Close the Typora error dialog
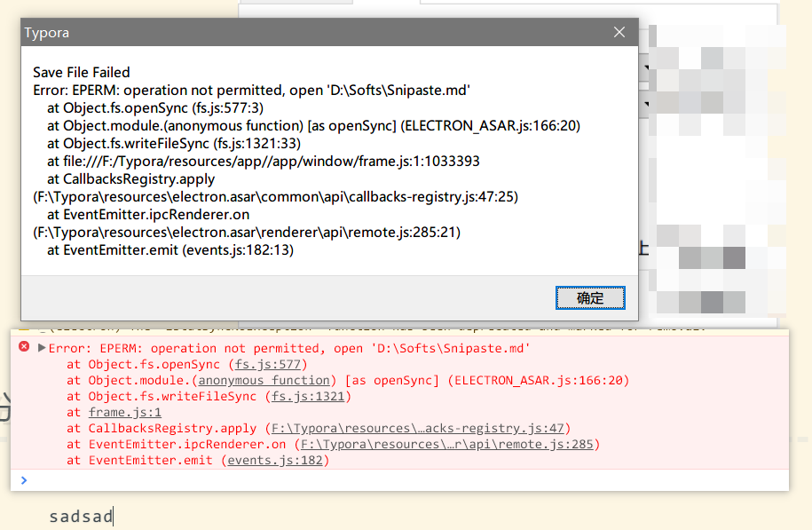812x530 pixels. 619,32
